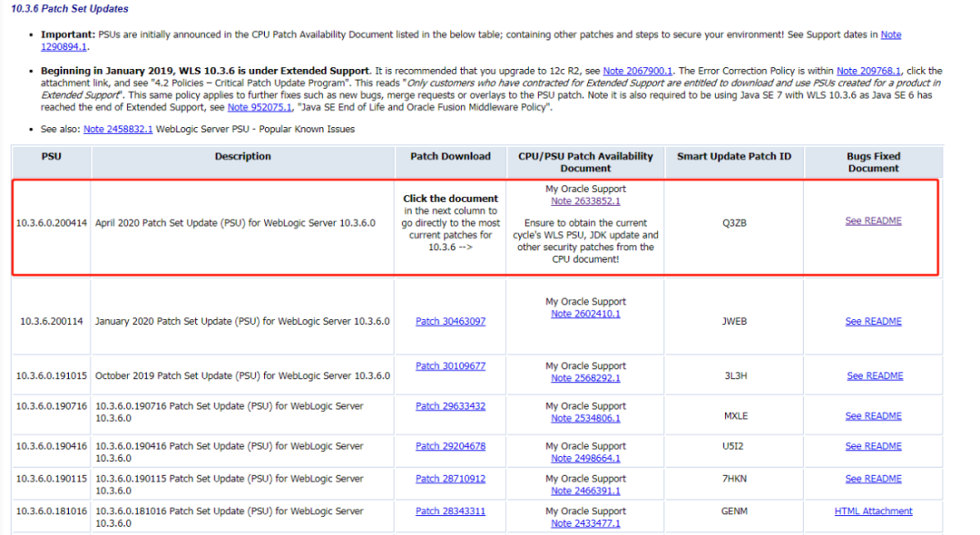Select January 2020 Patch Set Update description

tap(242, 322)
